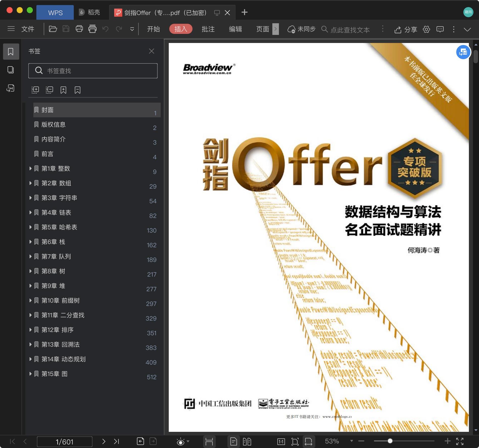Go to the last page
Image resolution: width=479 pixels, height=448 pixels.
(x=116, y=441)
